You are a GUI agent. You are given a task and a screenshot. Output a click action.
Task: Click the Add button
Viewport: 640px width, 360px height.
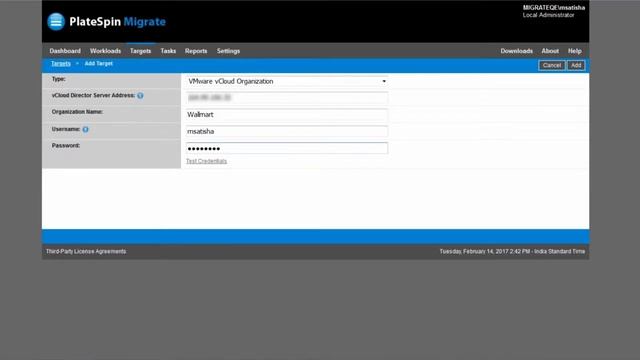click(x=576, y=65)
